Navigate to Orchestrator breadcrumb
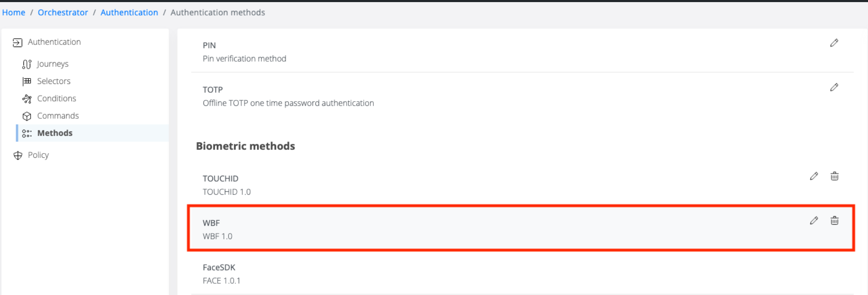 click(63, 13)
